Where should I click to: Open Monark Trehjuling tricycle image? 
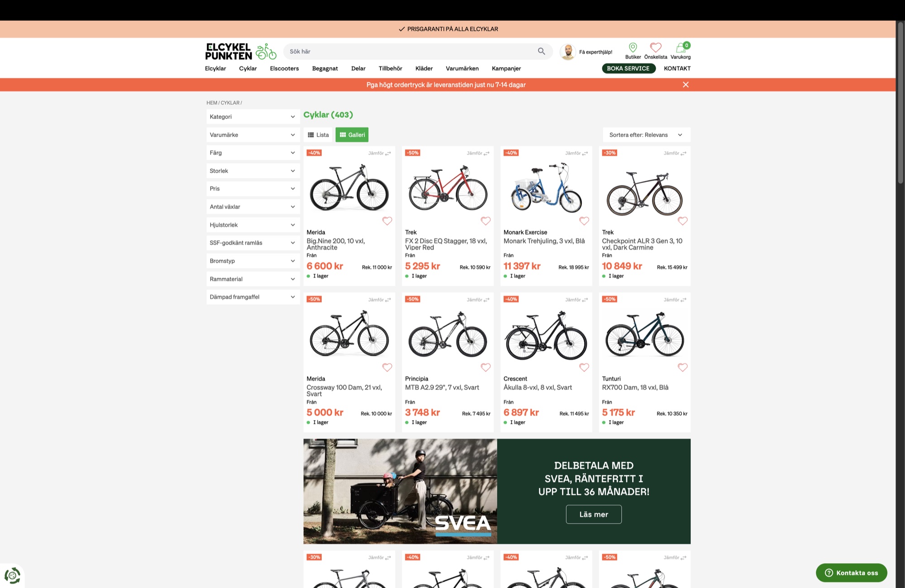[546, 188]
